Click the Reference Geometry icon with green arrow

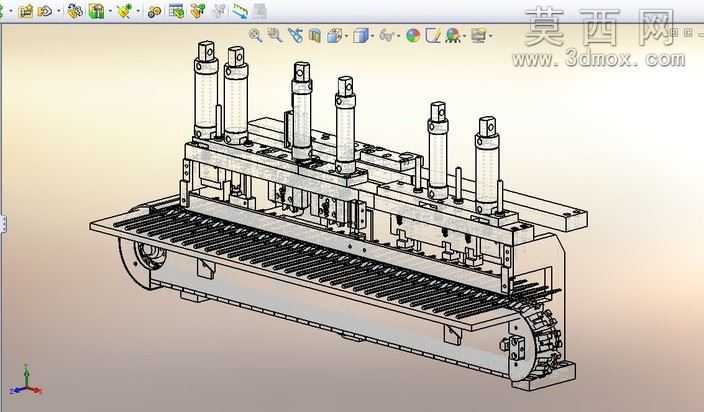pos(125,11)
